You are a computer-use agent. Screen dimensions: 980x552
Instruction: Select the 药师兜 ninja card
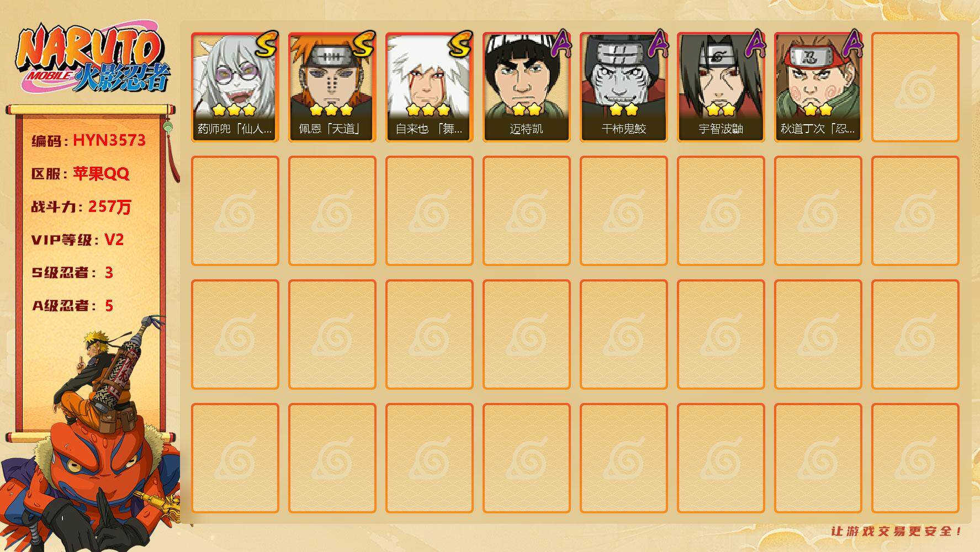tap(235, 87)
